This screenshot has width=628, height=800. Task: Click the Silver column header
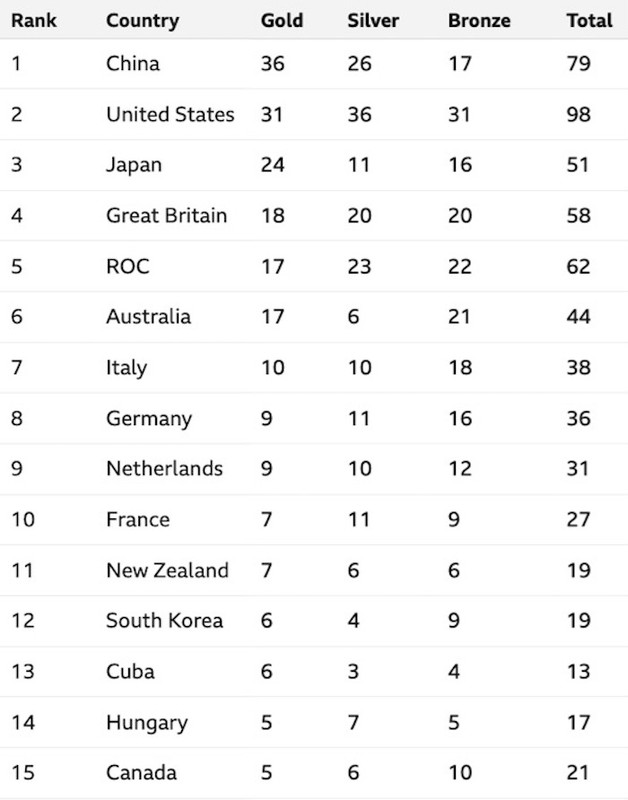coord(373,20)
